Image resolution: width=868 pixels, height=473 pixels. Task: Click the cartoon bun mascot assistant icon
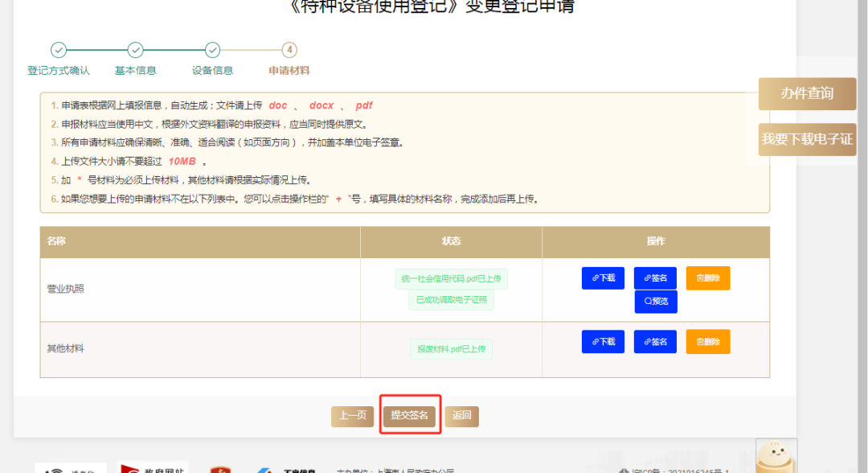click(775, 457)
